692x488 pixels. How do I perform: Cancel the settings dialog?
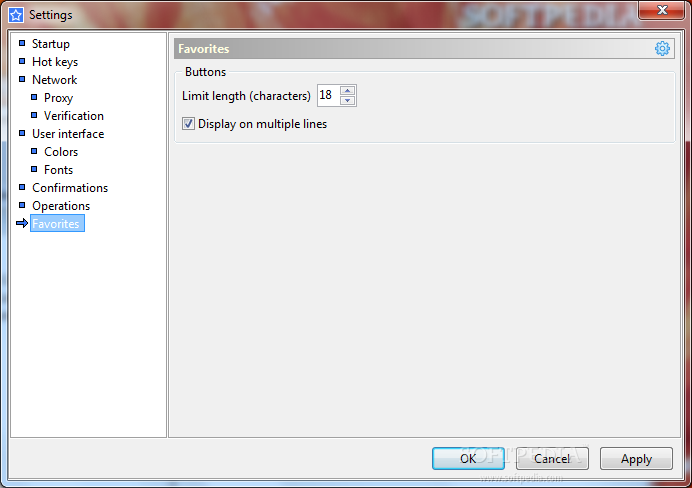pos(552,458)
